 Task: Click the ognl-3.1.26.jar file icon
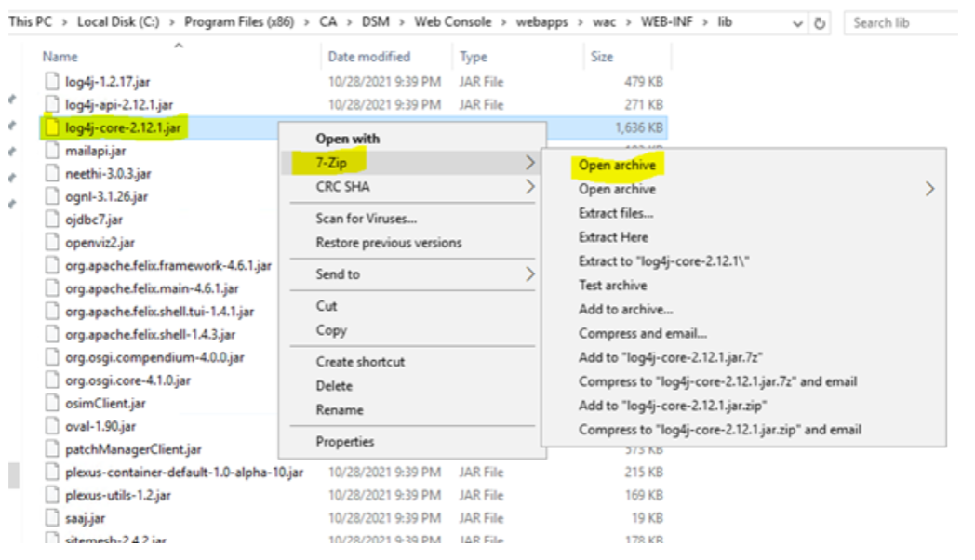(52, 196)
